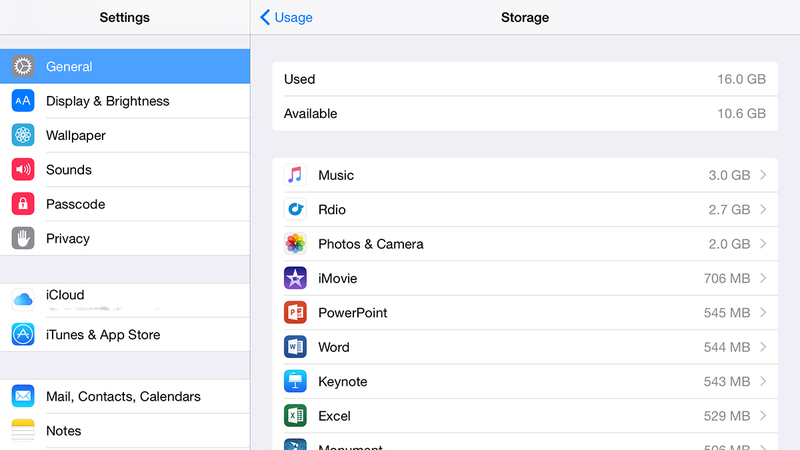Expand Excel storage details chevron

(763, 416)
